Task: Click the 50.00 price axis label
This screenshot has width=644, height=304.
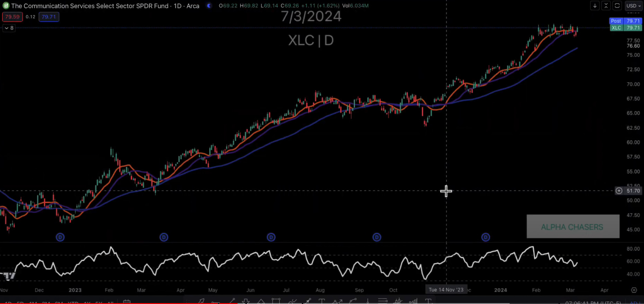Action: click(633, 201)
